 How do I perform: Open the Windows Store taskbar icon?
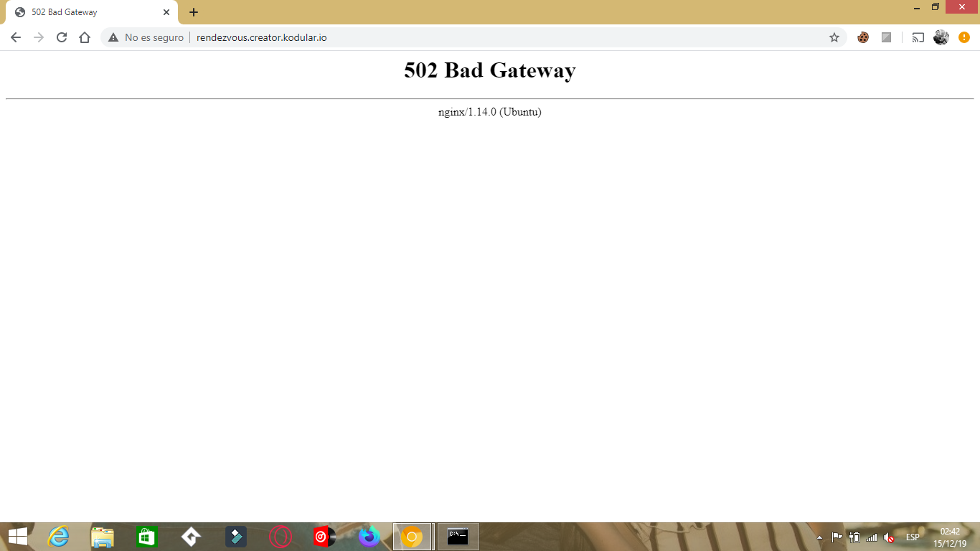[x=146, y=537]
